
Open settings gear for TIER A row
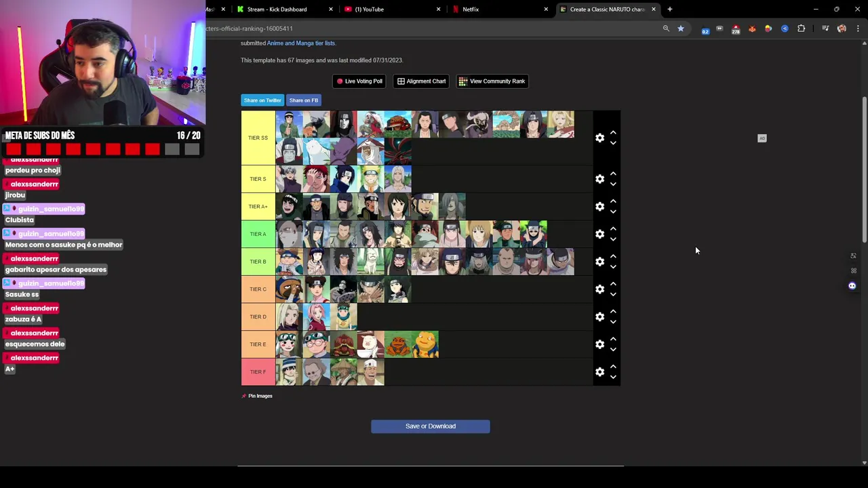pos(599,234)
